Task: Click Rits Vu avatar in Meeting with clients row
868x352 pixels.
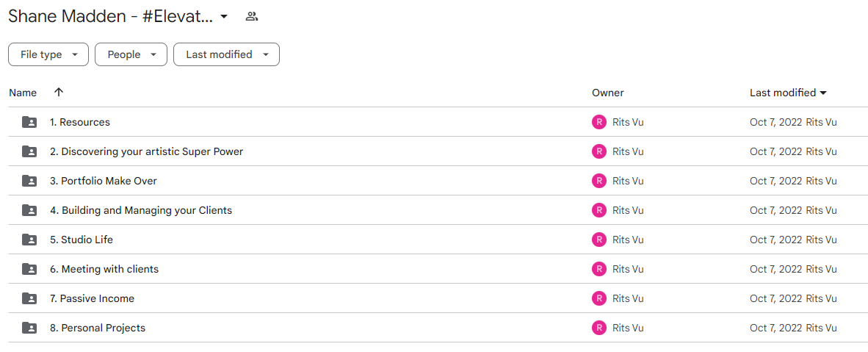Action: tap(599, 269)
